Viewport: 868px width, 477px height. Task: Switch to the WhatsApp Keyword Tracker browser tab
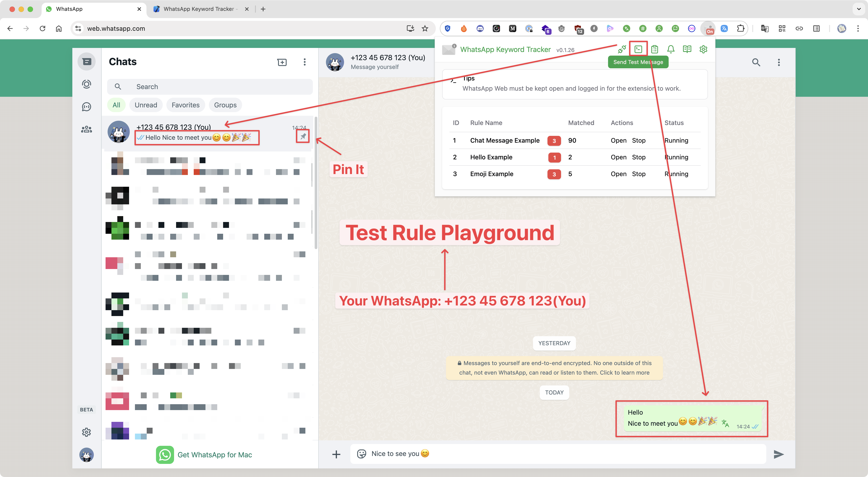201,9
